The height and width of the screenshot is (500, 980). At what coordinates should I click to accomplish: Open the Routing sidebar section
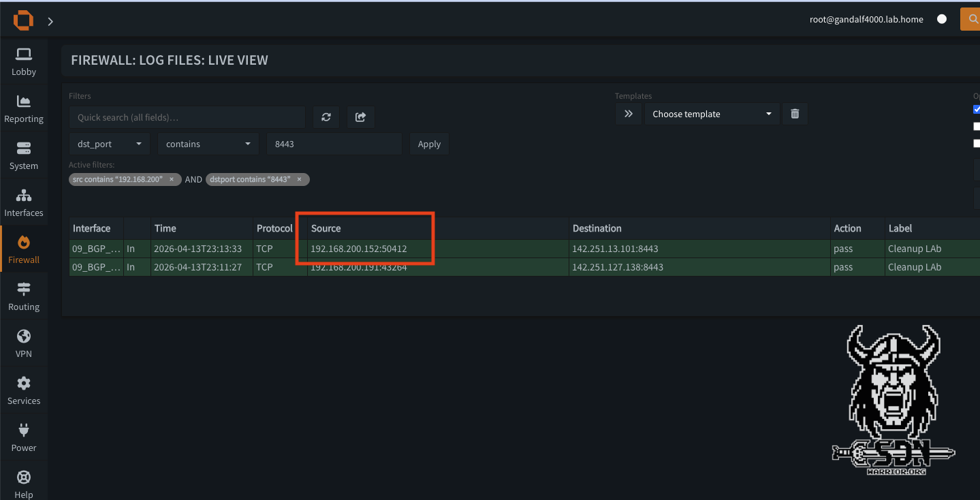24,297
